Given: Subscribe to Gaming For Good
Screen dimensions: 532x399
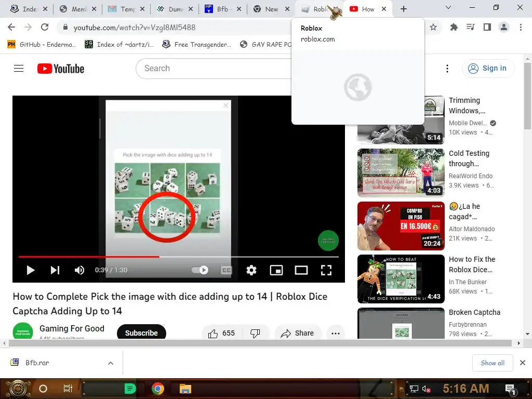Looking at the screenshot, I should point(141,333).
